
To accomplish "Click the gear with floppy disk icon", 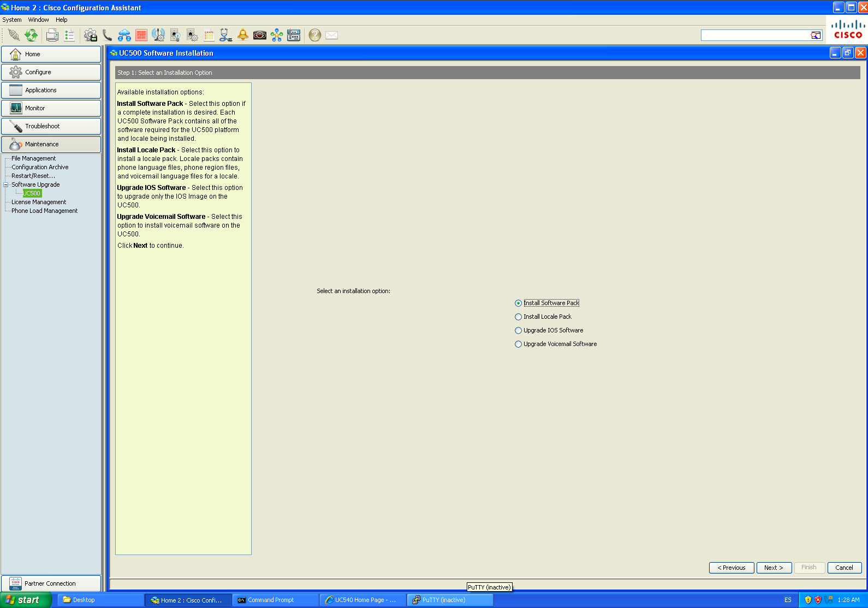I will point(91,35).
